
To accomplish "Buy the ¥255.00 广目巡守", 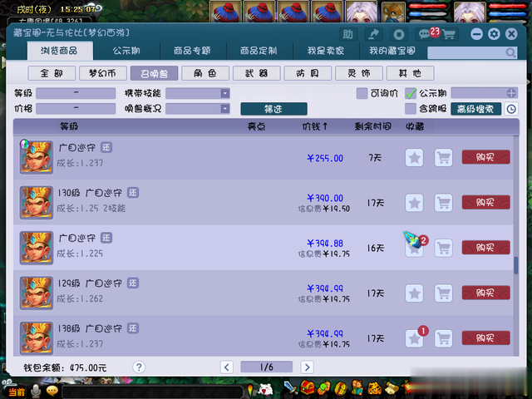I will (485, 157).
